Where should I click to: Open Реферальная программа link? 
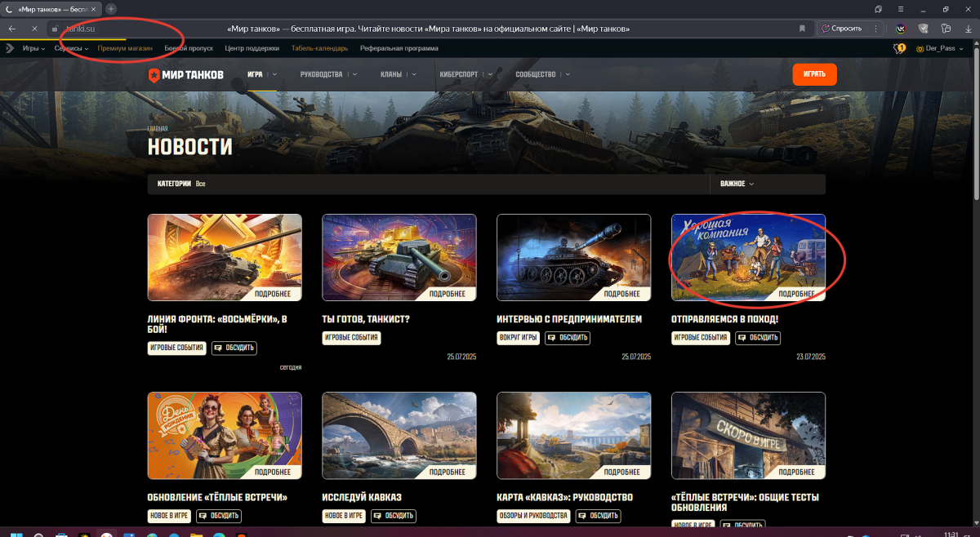coord(399,48)
